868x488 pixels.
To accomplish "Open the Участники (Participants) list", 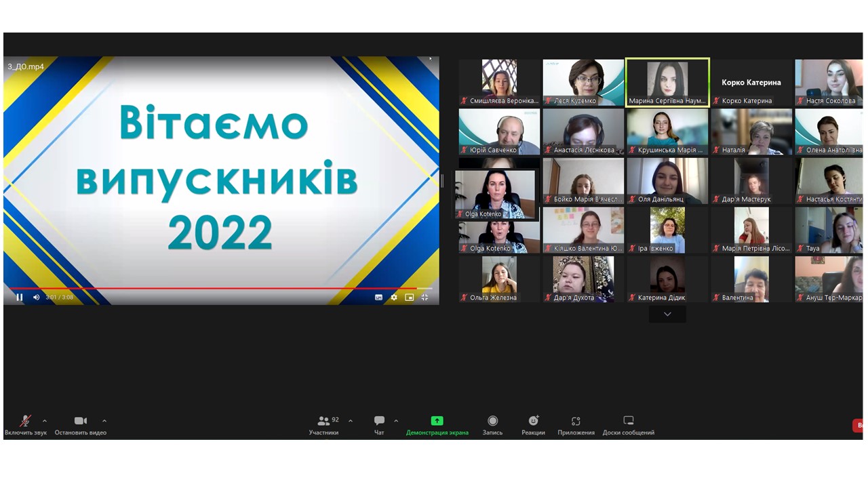I will click(x=325, y=420).
